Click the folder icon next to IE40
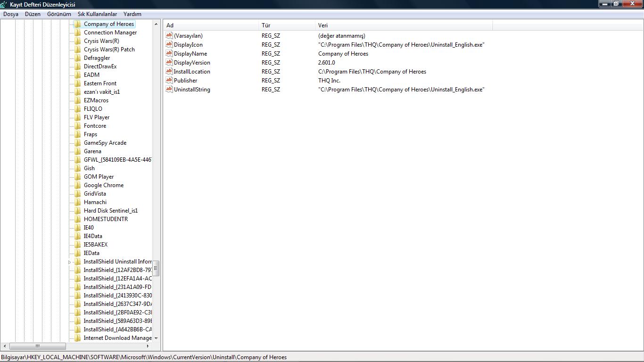This screenshot has height=362, width=644. (78, 228)
